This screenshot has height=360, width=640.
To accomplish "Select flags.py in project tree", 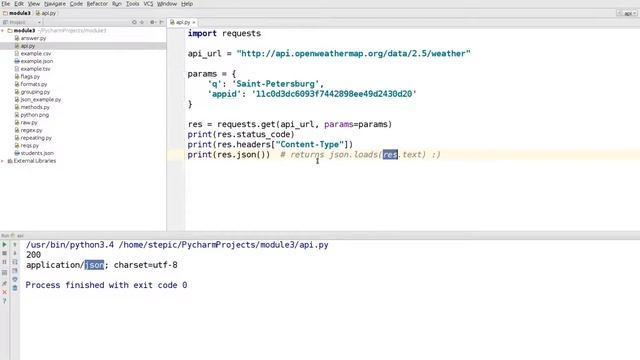I will pyautogui.click(x=27, y=76).
